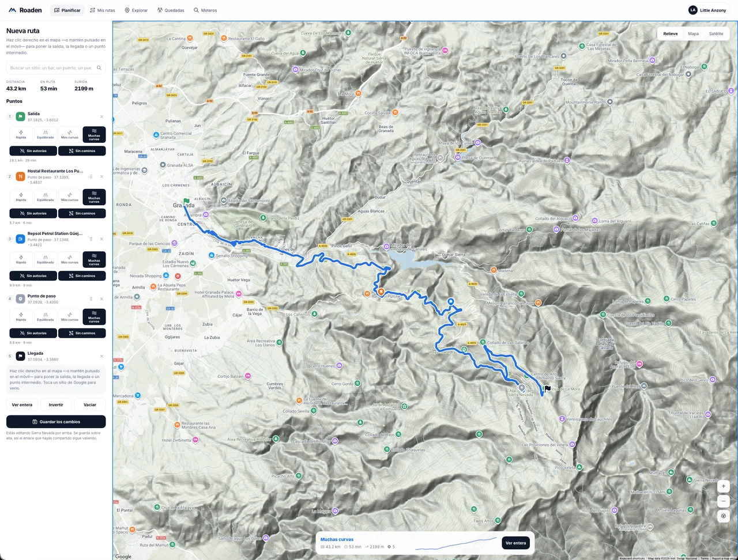Viewport: 738px width, 560px height.
Task: Zoom in the map with the plus button
Action: (724, 486)
